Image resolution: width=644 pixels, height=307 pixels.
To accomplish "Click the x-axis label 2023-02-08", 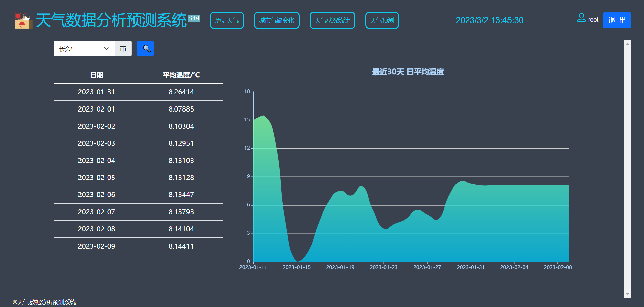I will pyautogui.click(x=558, y=267).
